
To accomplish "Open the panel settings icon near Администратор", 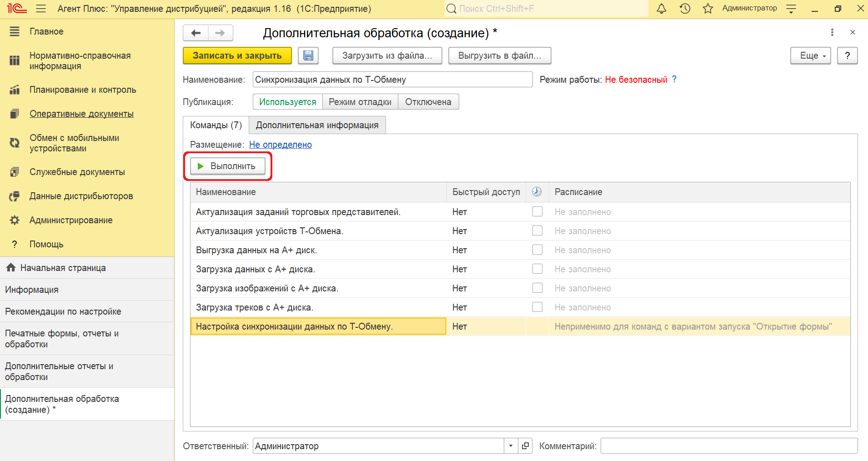I will point(791,9).
